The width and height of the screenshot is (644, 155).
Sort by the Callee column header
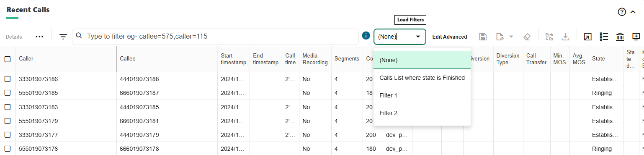(x=167, y=59)
